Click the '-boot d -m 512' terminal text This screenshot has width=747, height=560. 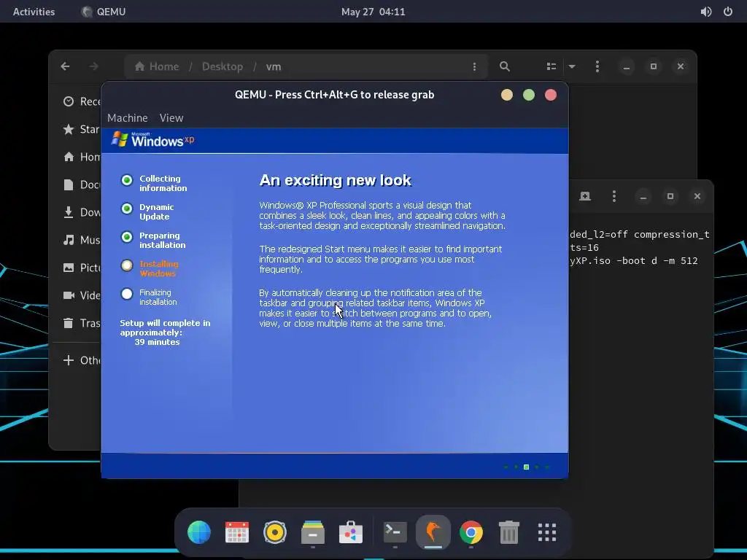pyautogui.click(x=657, y=261)
